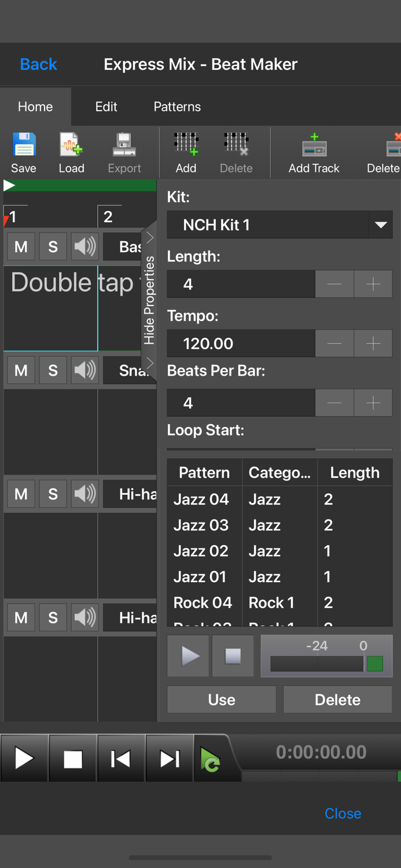The image size is (401, 868).
Task: Tap the Close link at the bottom
Action: (343, 814)
